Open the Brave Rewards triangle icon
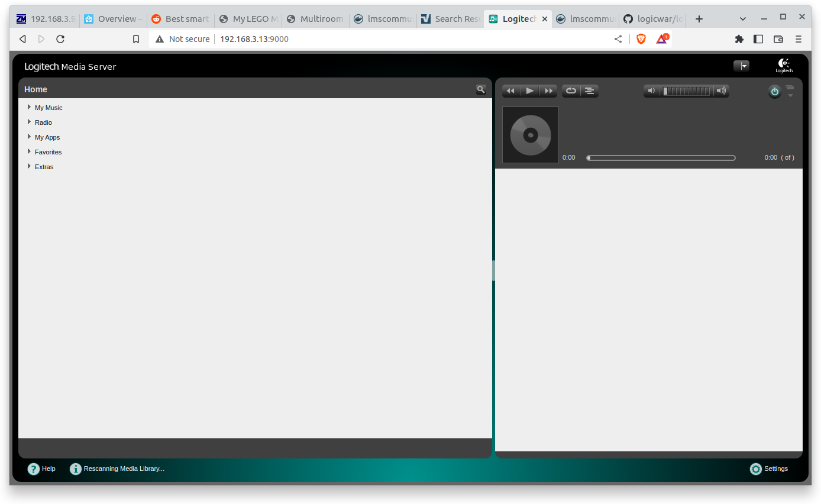The width and height of the screenshot is (821, 504). 662,39
